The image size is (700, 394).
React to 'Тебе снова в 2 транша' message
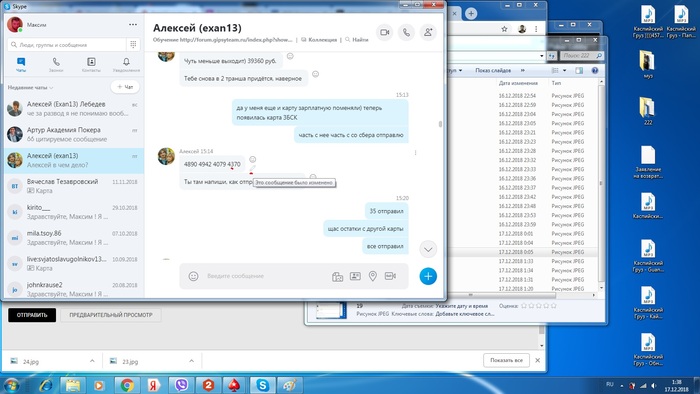(x=316, y=74)
